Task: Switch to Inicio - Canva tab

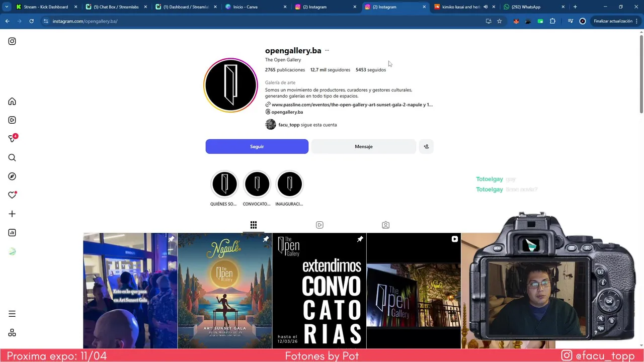Action: point(256,7)
